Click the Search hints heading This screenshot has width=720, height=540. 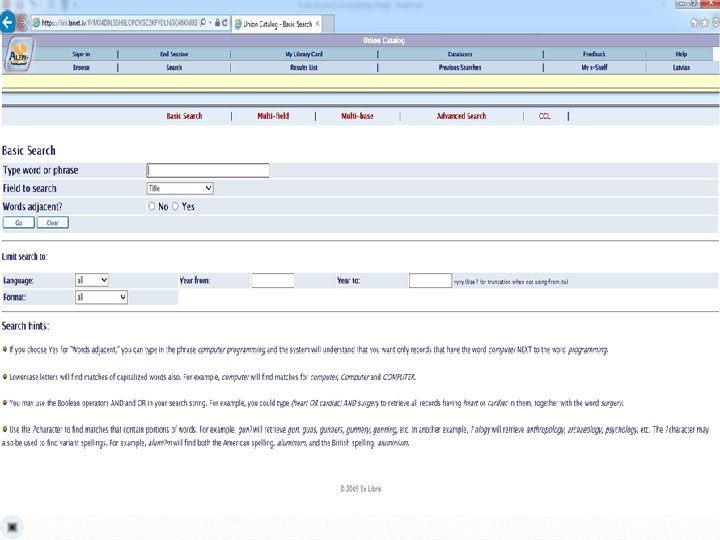coord(25,326)
